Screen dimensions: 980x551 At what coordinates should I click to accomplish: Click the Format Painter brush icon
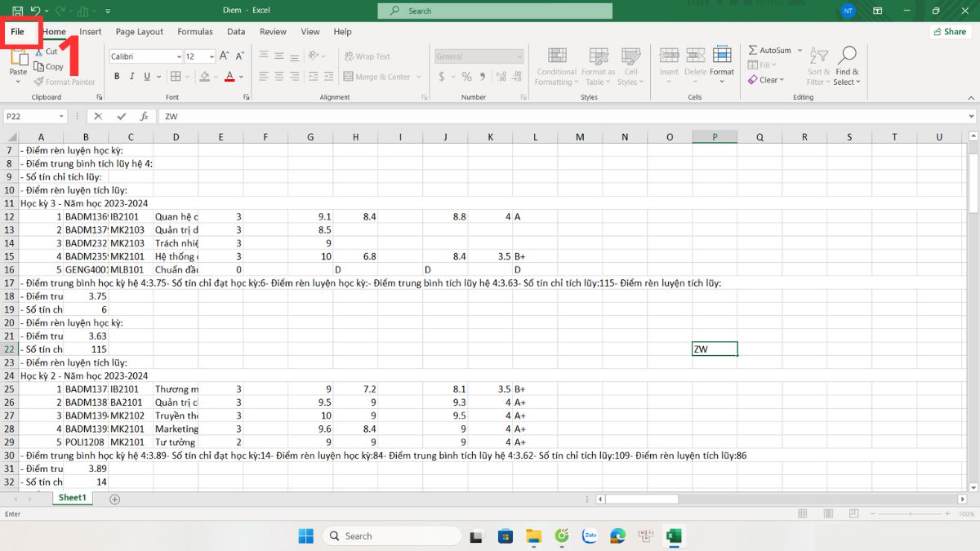tap(39, 82)
